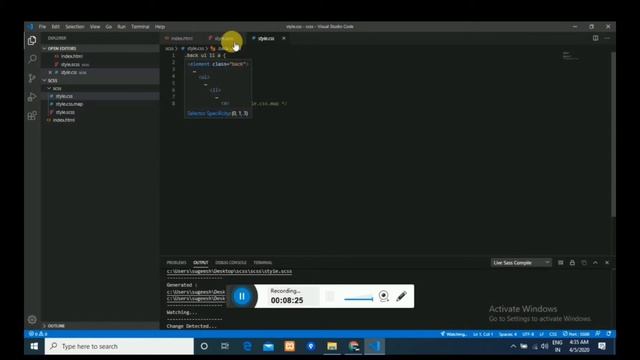Viewport: 640px width, 360px height.
Task: Click the taskbar search box
Action: click(x=119, y=346)
